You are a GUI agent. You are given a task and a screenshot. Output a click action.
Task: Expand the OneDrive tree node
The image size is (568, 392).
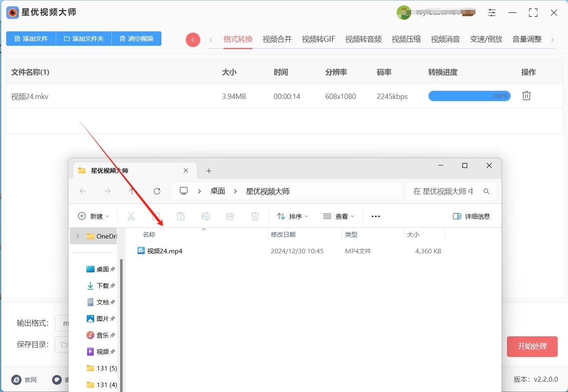pos(78,236)
